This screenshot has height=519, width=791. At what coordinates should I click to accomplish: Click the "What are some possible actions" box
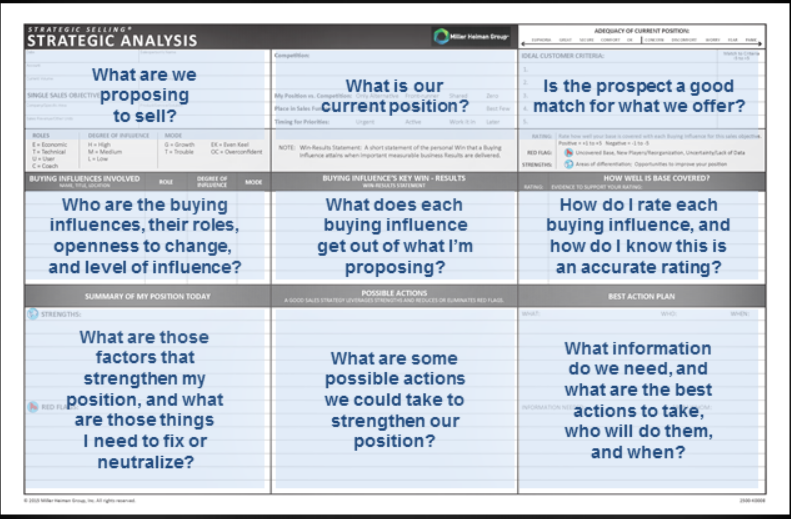click(394, 400)
